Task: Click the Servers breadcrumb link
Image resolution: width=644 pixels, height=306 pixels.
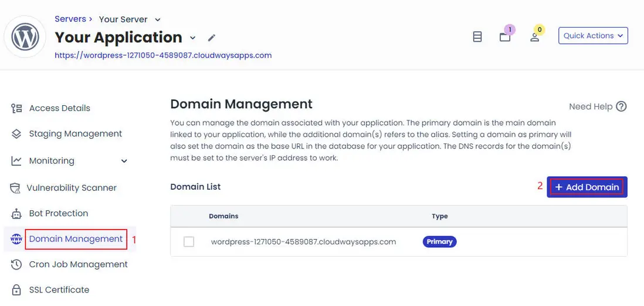Action: 70,19
